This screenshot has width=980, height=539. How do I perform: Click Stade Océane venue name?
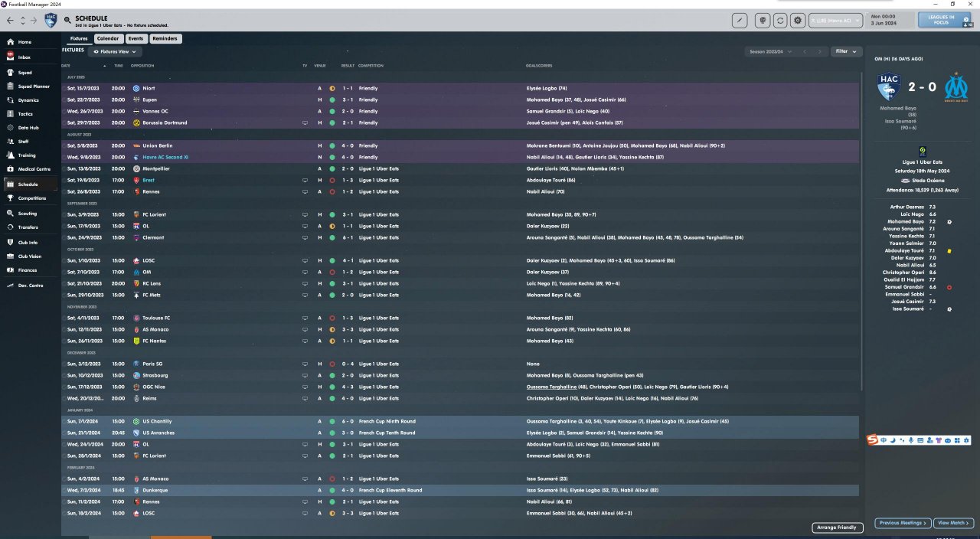pos(927,180)
